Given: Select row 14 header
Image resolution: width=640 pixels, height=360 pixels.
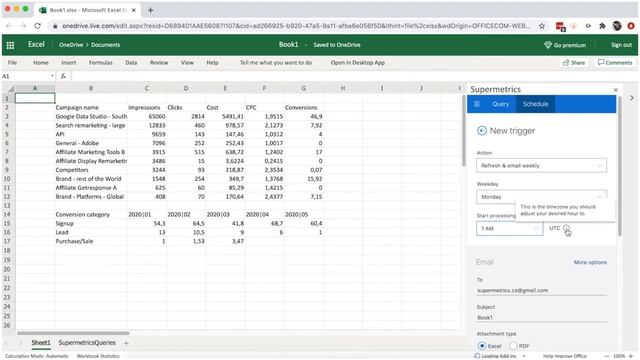Looking at the screenshot, I should point(7,215).
